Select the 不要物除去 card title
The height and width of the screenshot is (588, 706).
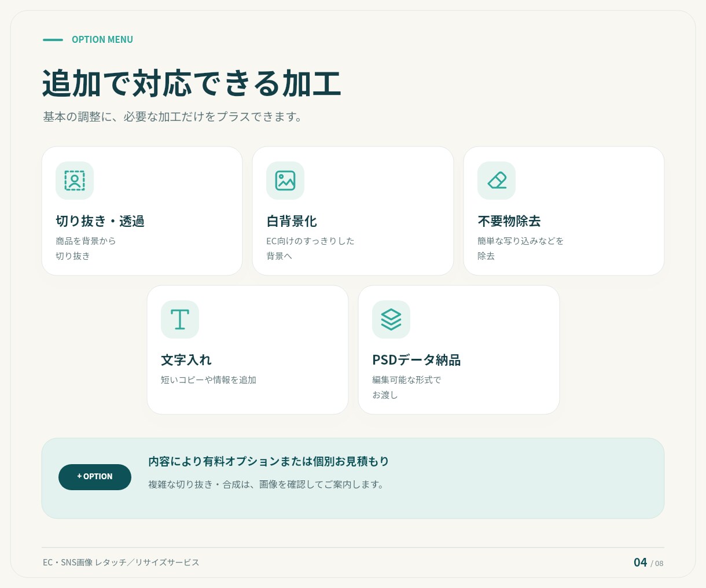(509, 221)
